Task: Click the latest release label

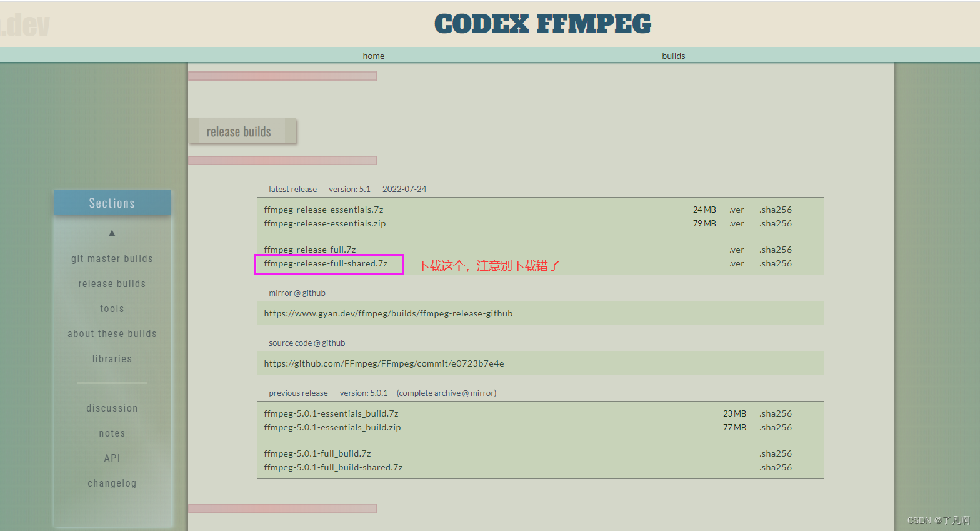Action: [292, 189]
